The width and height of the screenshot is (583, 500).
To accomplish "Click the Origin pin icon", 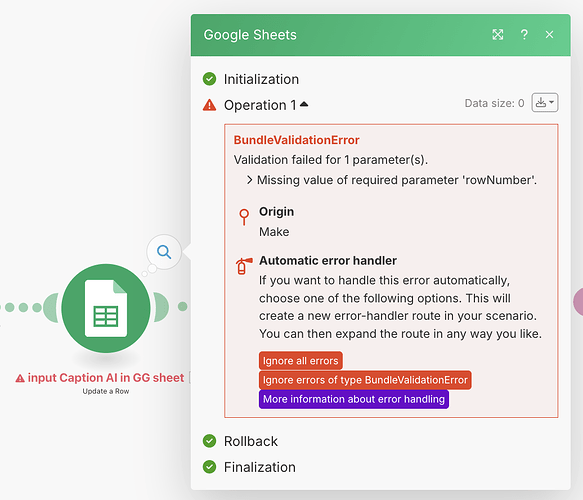I will click(244, 217).
